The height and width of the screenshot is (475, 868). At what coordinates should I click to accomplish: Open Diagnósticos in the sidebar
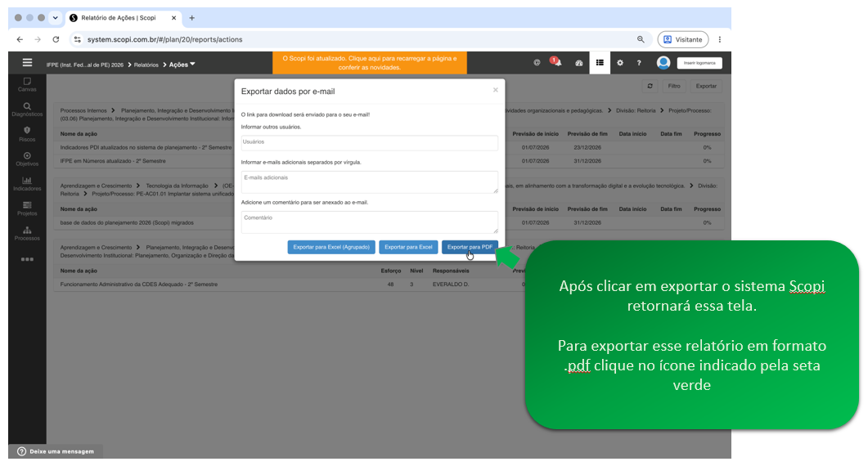[27, 110]
